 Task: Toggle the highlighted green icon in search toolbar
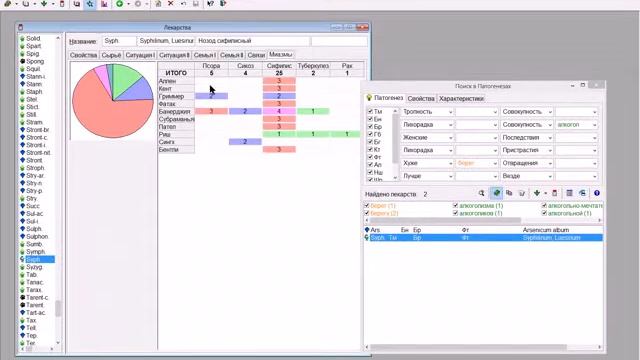pyautogui.click(x=496, y=193)
